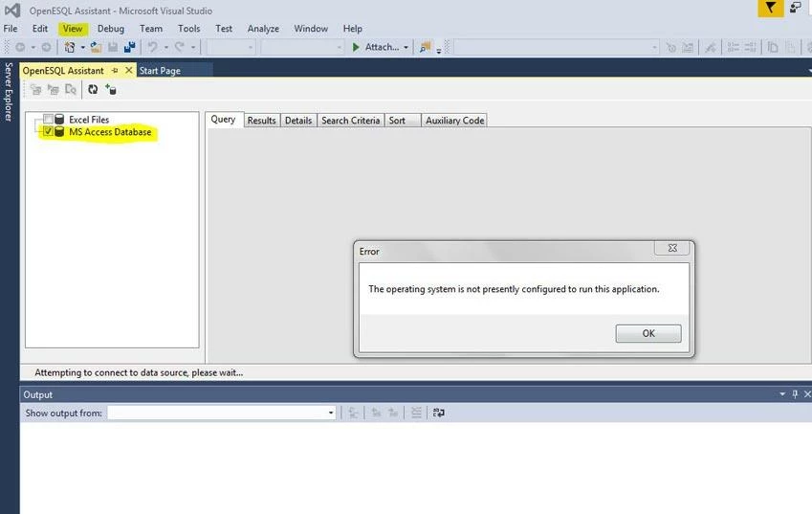Open the solution platforms combo box

tap(302, 47)
